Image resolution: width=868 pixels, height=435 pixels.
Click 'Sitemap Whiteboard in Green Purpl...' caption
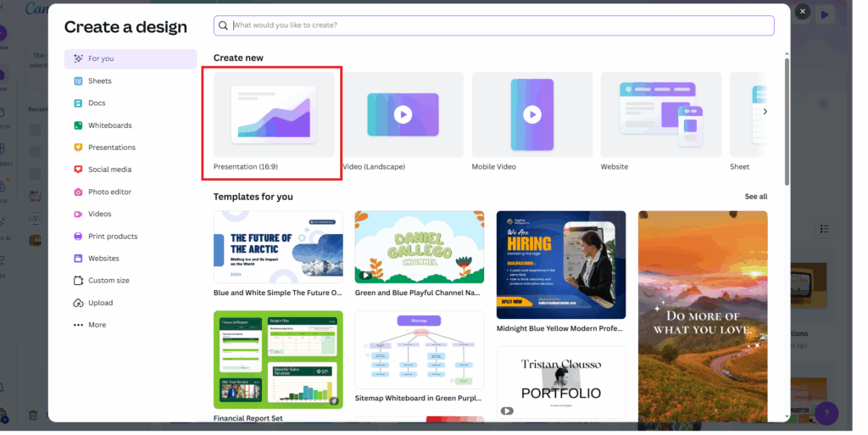[x=418, y=398]
